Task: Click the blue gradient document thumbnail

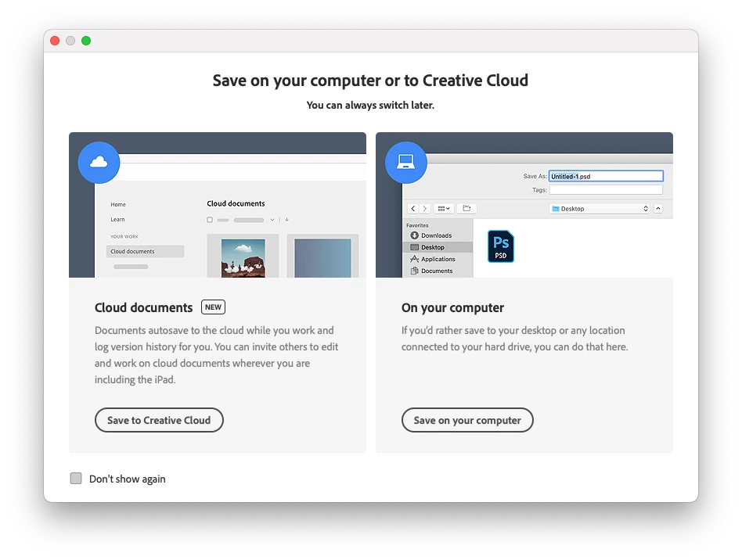Action: pos(322,258)
